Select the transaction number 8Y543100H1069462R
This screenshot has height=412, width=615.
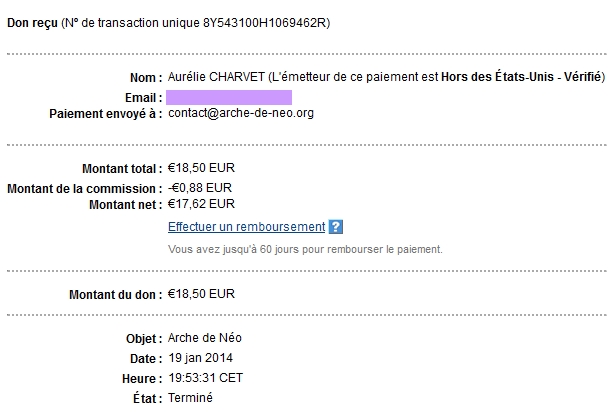point(265,23)
